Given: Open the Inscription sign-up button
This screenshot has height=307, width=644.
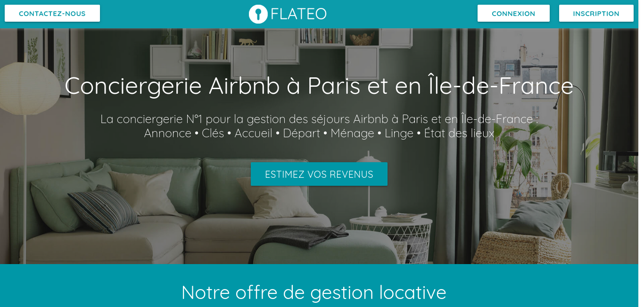Looking at the screenshot, I should point(596,13).
